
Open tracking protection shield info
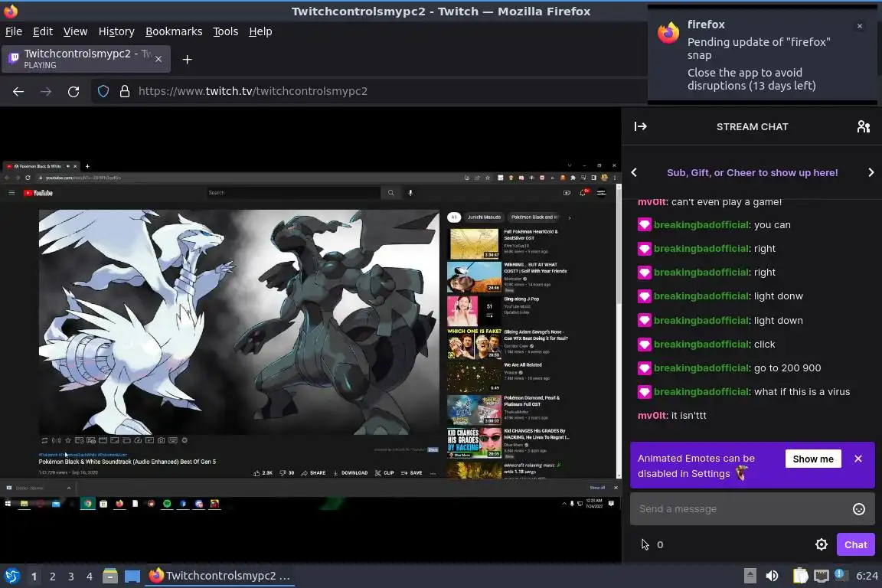coord(103,91)
